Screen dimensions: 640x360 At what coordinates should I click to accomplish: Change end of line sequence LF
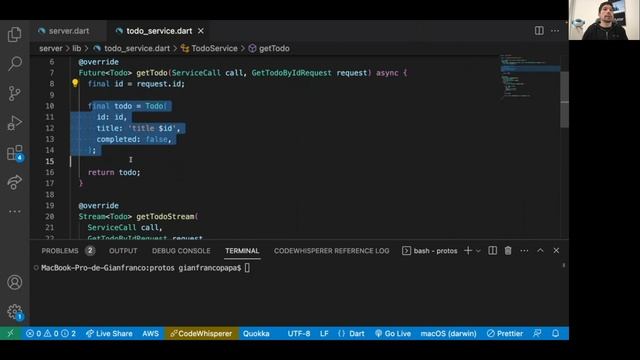point(324,333)
